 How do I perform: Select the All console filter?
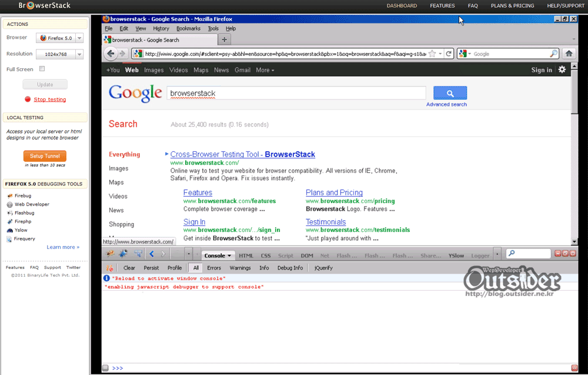(196, 268)
